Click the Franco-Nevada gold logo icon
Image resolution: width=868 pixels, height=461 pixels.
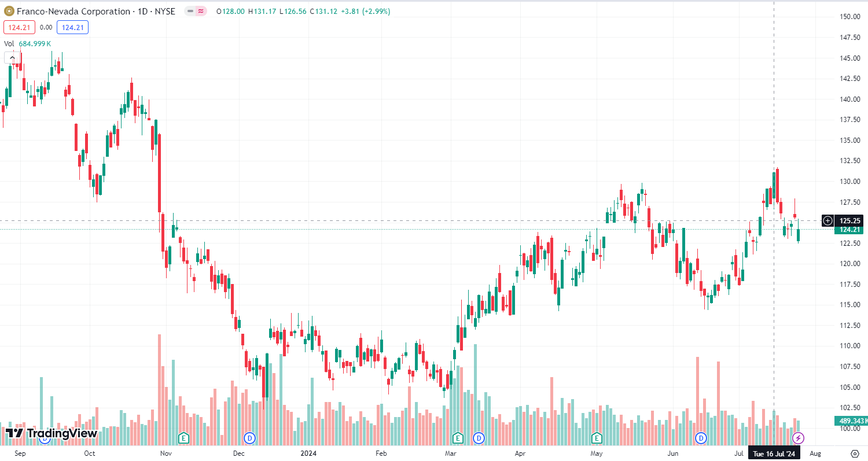(9, 11)
